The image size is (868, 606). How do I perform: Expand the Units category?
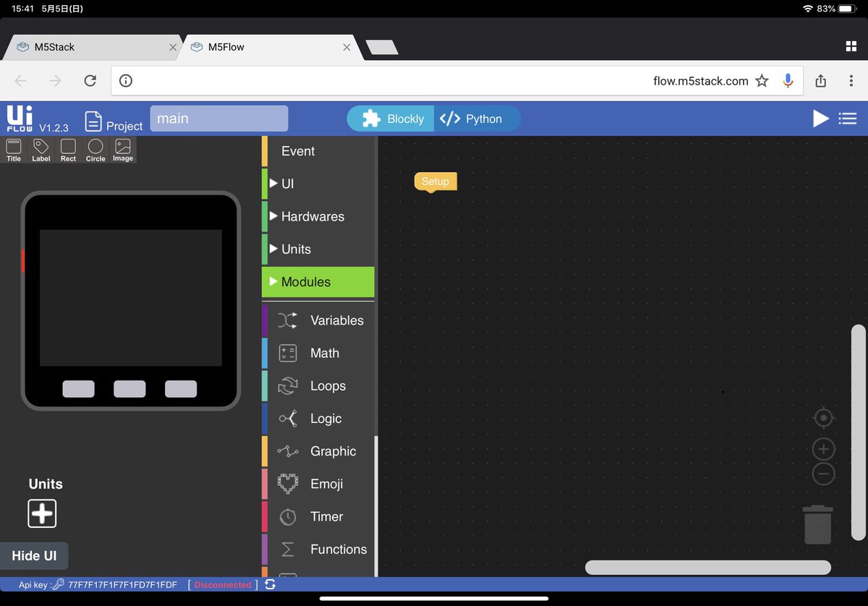[318, 249]
